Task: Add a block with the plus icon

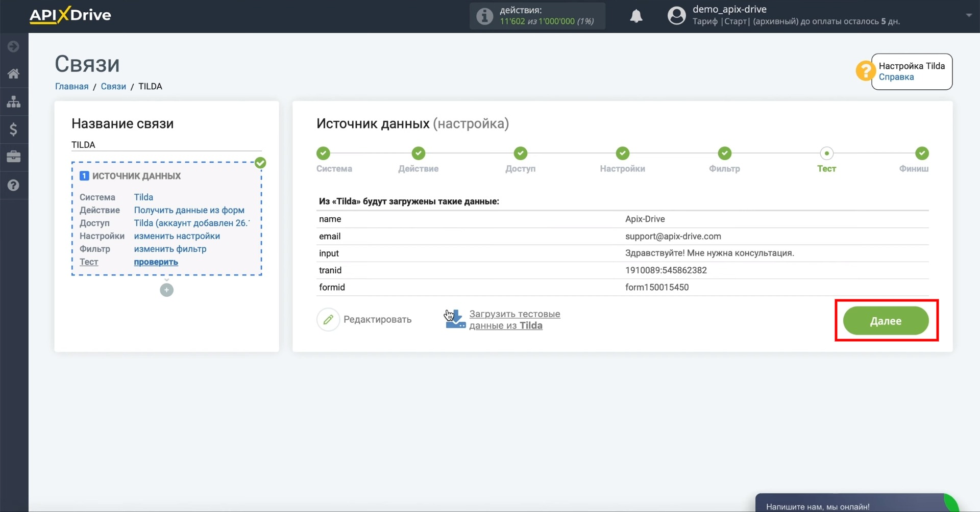Action: pos(166,290)
